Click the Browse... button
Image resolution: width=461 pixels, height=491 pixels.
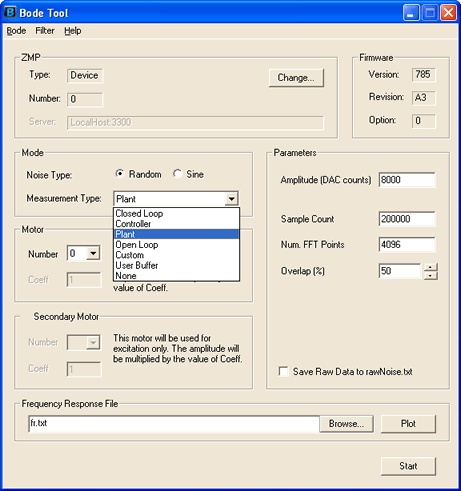pos(346,424)
